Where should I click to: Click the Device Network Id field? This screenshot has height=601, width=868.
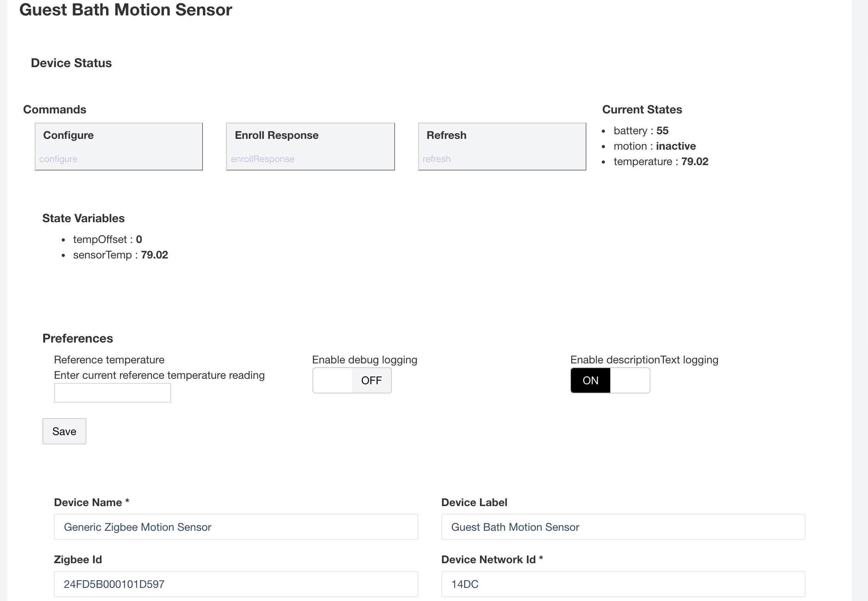623,584
